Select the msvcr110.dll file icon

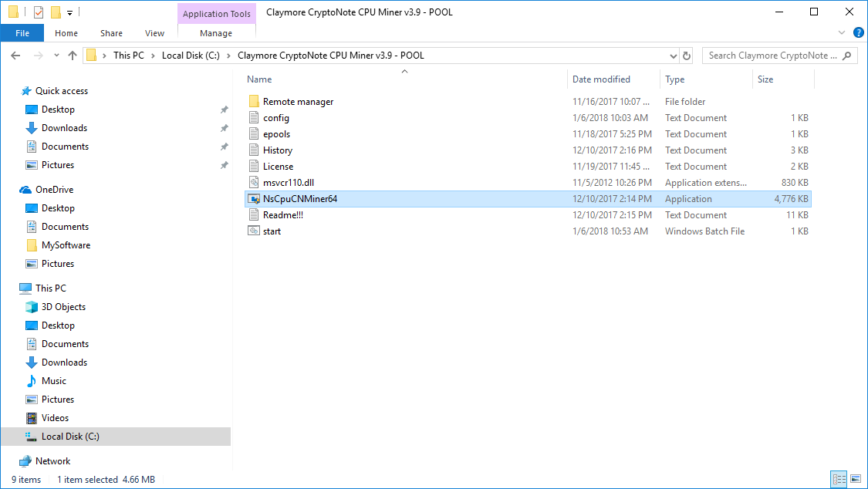pyautogui.click(x=254, y=182)
